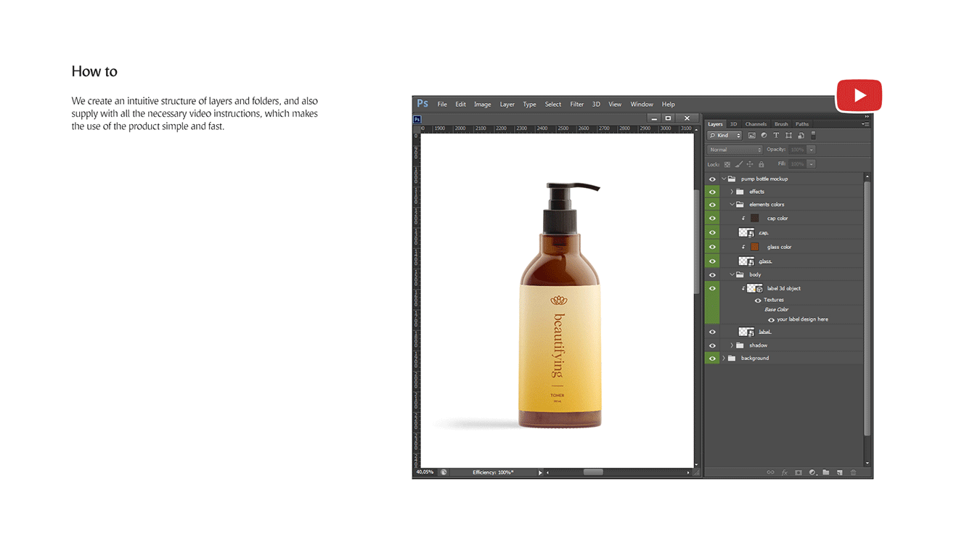Hide the pump bottle mockup group
Image resolution: width=980 pixels, height=551 pixels.
(x=712, y=179)
